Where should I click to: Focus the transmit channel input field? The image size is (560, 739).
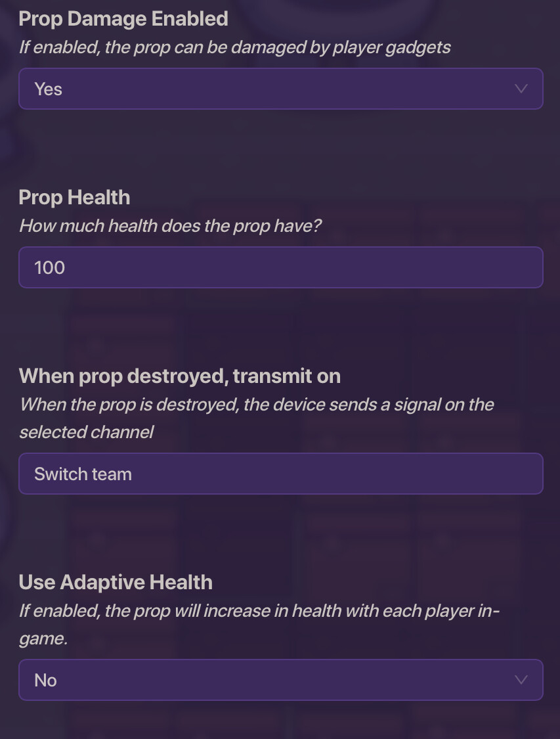pos(280,474)
